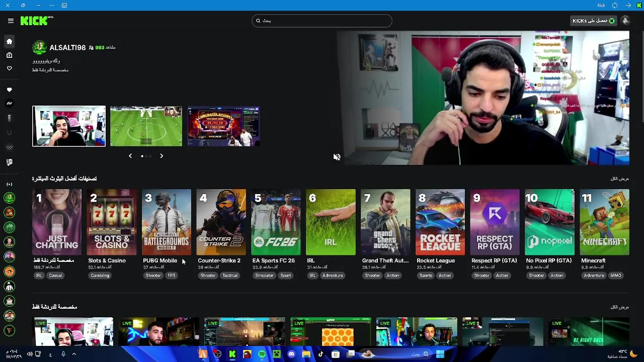Open the first live stream card in bottom row
This screenshot has height=362, width=644.
pyautogui.click(x=73, y=332)
